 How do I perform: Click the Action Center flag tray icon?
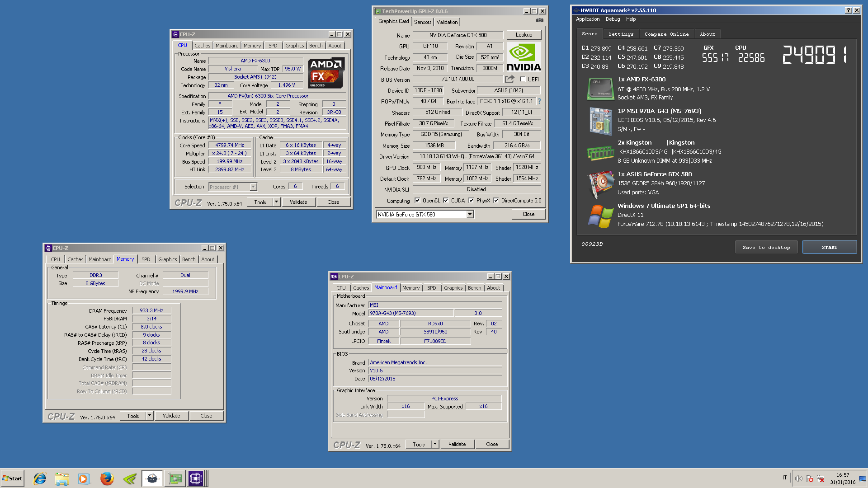point(809,479)
